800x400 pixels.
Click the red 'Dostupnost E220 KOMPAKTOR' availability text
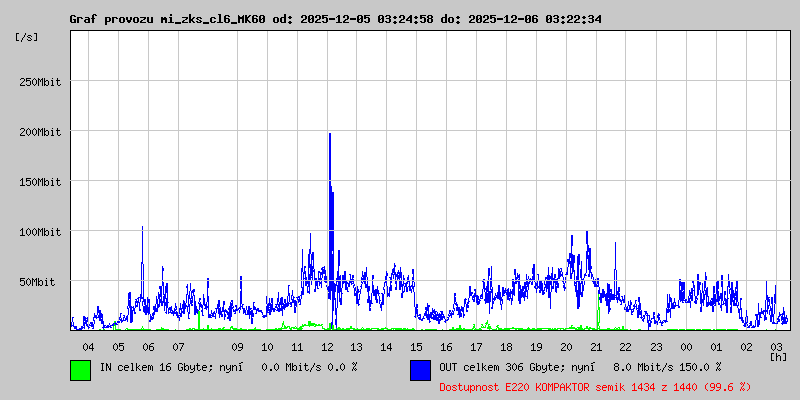[x=594, y=386]
